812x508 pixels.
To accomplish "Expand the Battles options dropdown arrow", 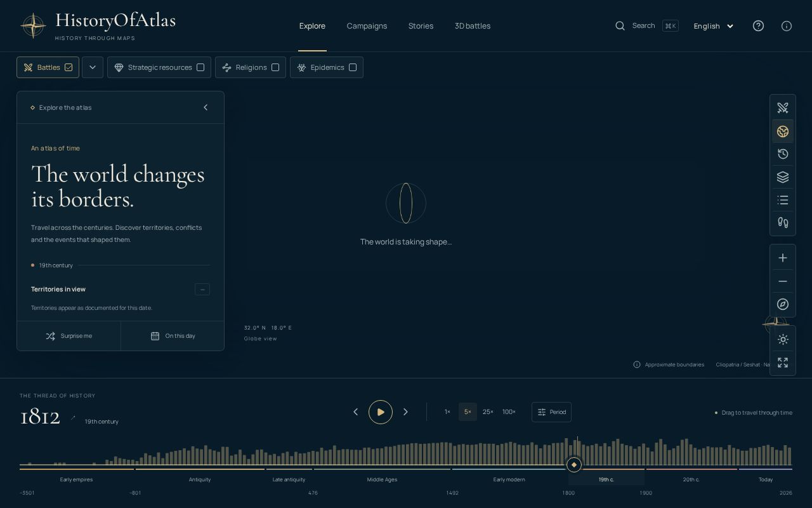I will coord(92,67).
